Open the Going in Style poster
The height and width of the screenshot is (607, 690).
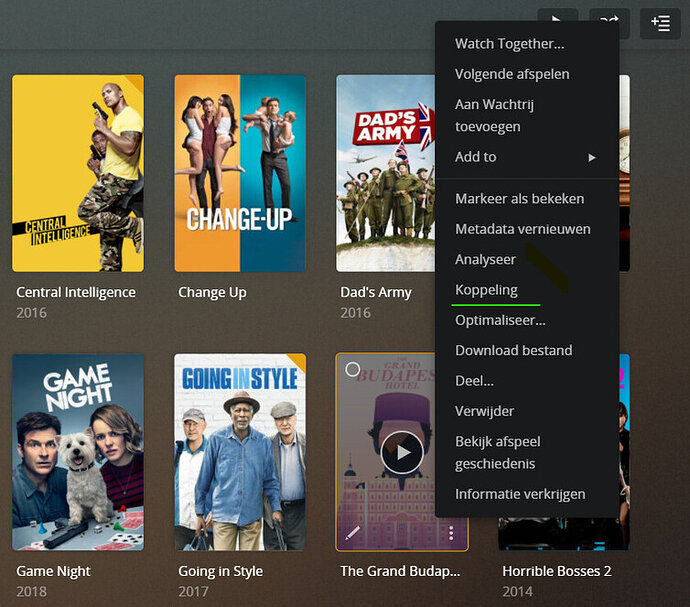click(x=240, y=452)
